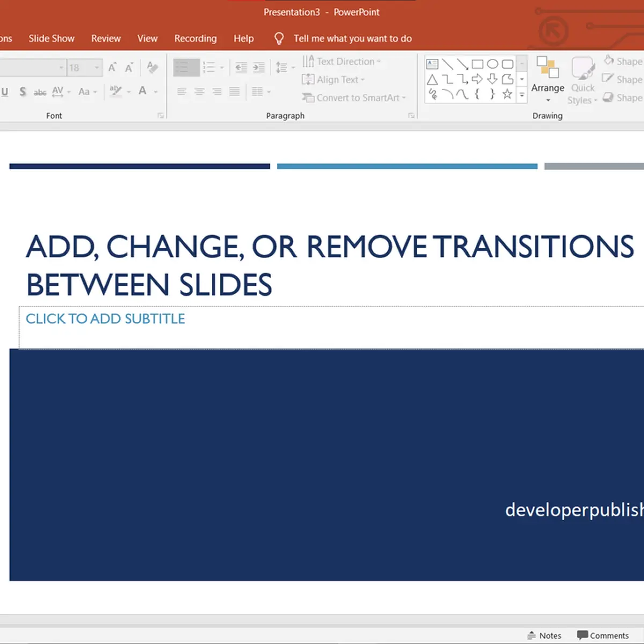The width and height of the screenshot is (644, 644).
Task: Select the slide title text
Action: (330, 266)
